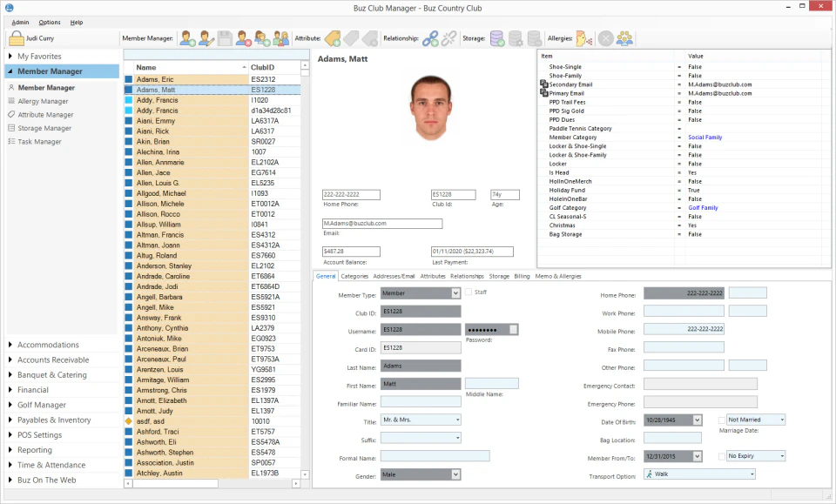Open the Admin menu
This screenshot has height=504, width=836.
tap(19, 23)
